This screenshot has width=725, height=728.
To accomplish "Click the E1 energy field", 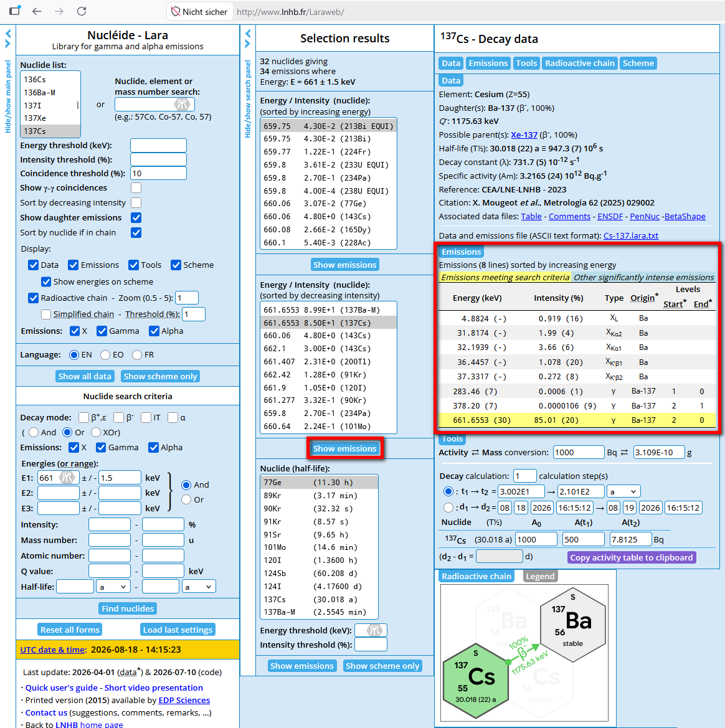I will click(58, 478).
